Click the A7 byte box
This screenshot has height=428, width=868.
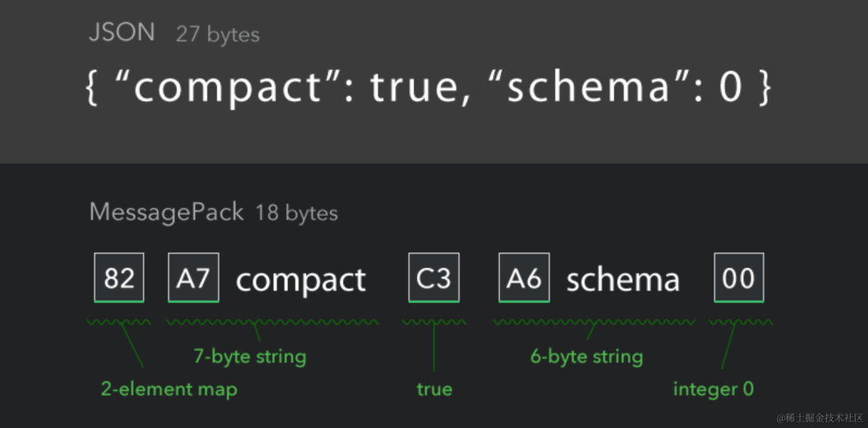click(193, 278)
